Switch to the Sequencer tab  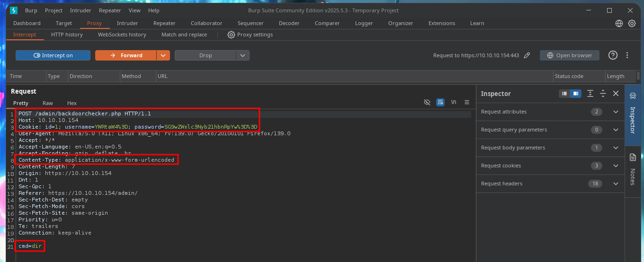click(250, 23)
